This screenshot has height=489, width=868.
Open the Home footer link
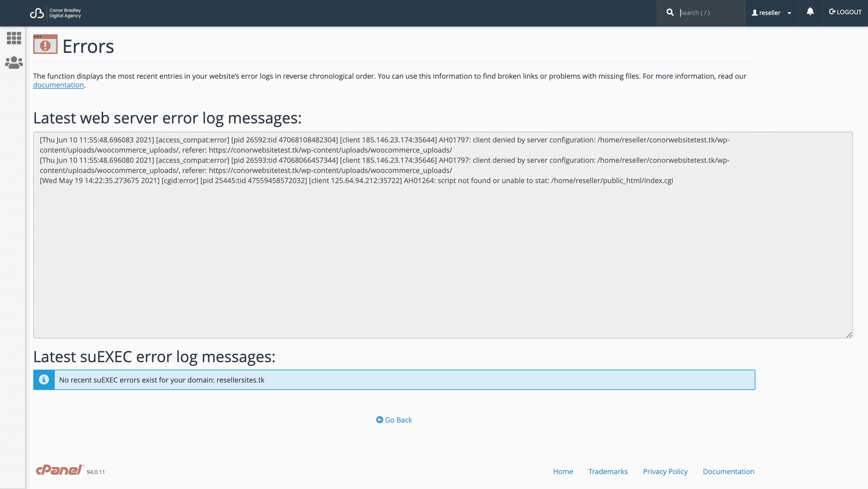click(x=563, y=471)
